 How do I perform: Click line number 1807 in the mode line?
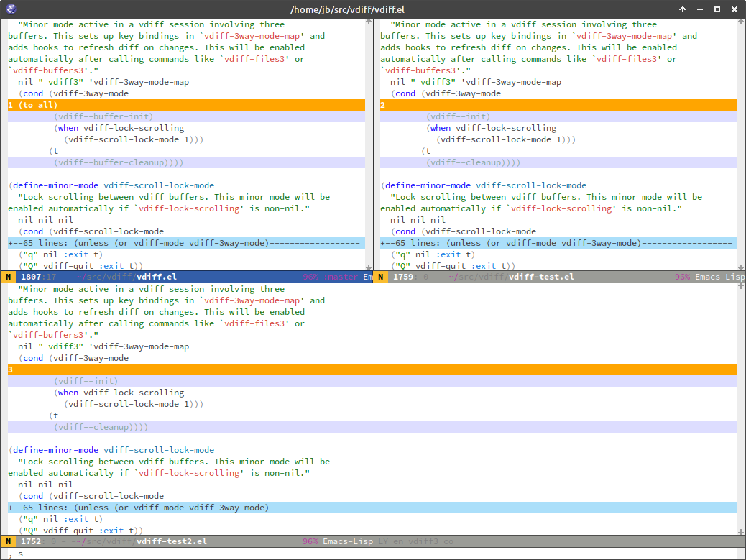click(31, 277)
